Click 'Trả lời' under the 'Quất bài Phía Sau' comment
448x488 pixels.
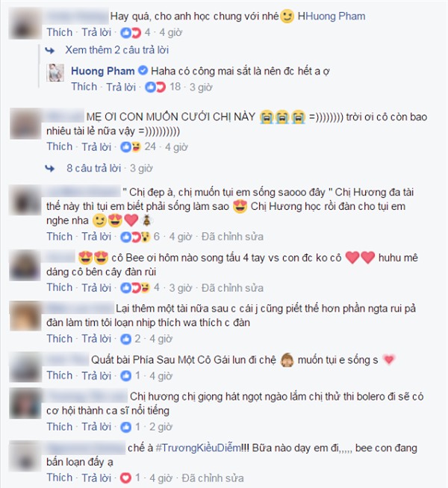pos(96,376)
